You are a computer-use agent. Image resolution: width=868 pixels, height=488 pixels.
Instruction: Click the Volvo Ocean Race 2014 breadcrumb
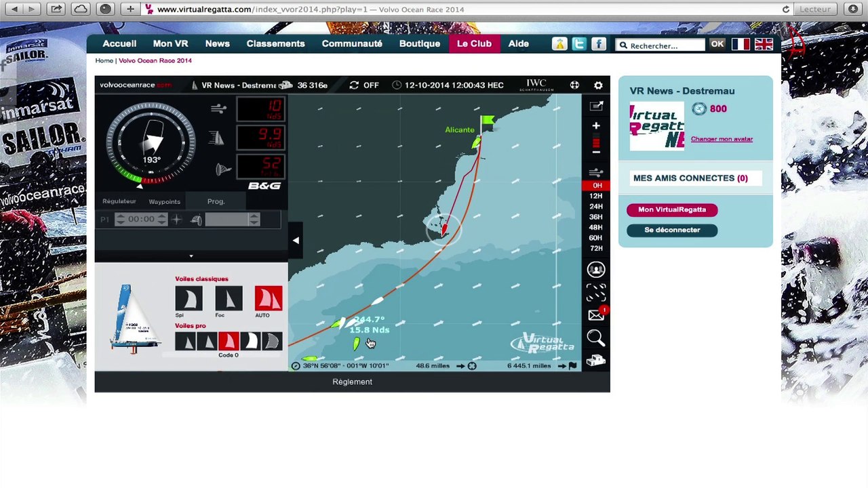point(155,60)
